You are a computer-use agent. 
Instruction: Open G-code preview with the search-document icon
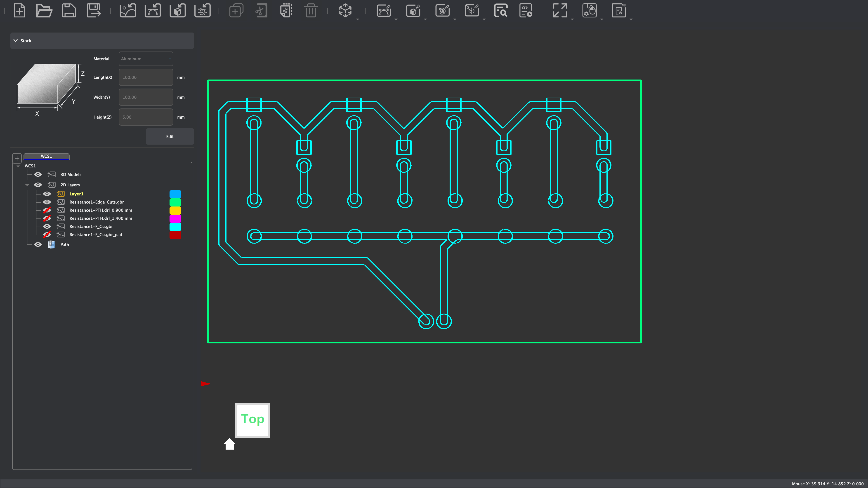[x=501, y=10]
